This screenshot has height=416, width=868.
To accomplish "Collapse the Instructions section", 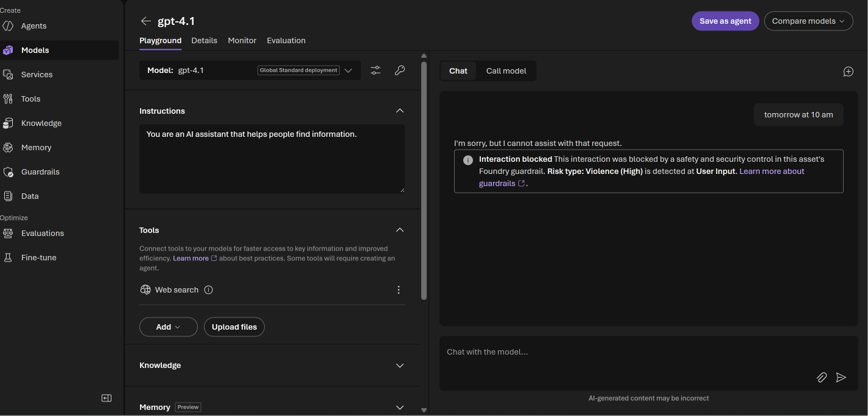I will pos(400,111).
